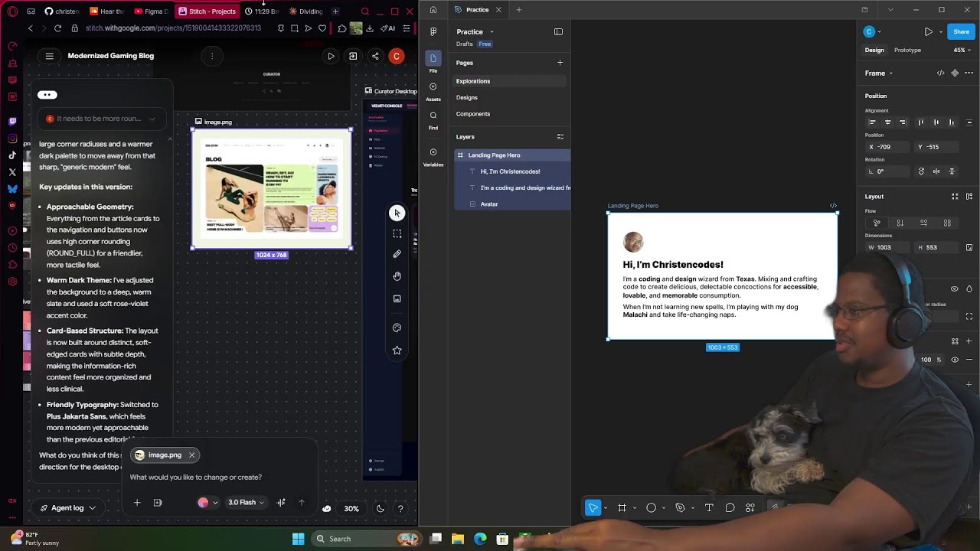
Task: Open Variables panel in Figma sidebar
Action: [x=433, y=156]
